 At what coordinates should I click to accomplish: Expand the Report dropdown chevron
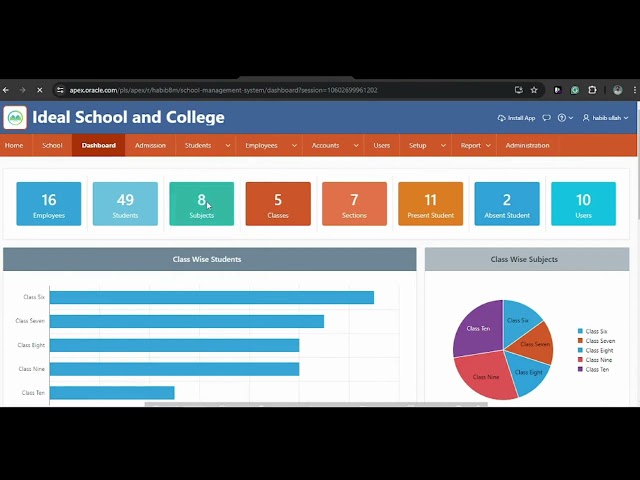pyautogui.click(x=488, y=145)
